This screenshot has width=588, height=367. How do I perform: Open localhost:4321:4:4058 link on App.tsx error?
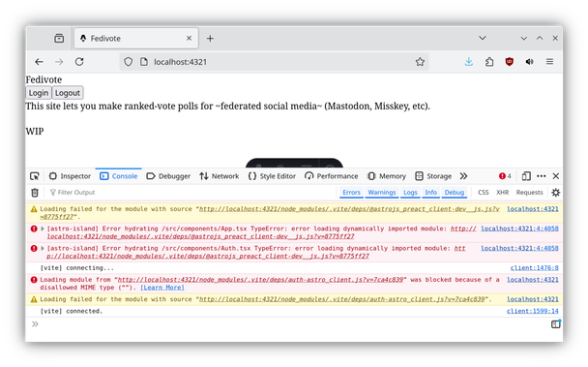point(519,229)
